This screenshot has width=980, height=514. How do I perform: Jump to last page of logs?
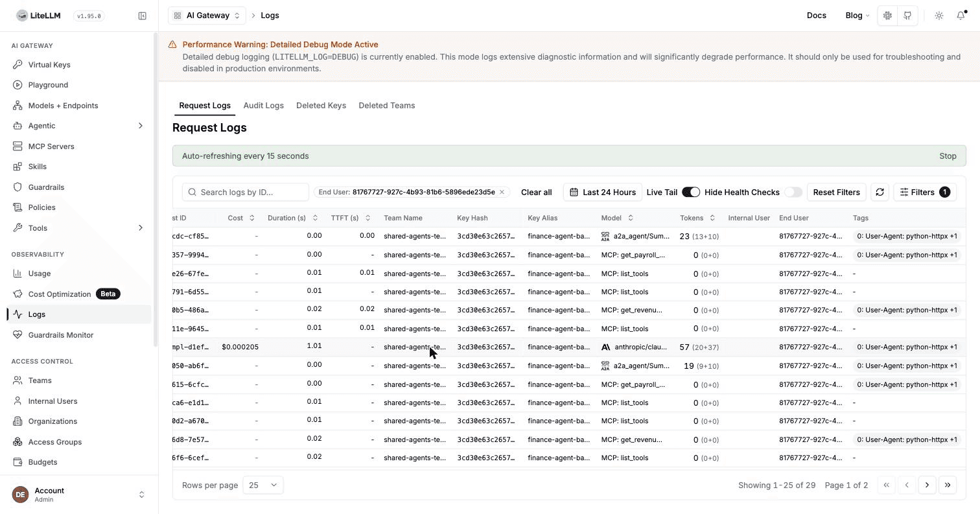click(x=948, y=485)
